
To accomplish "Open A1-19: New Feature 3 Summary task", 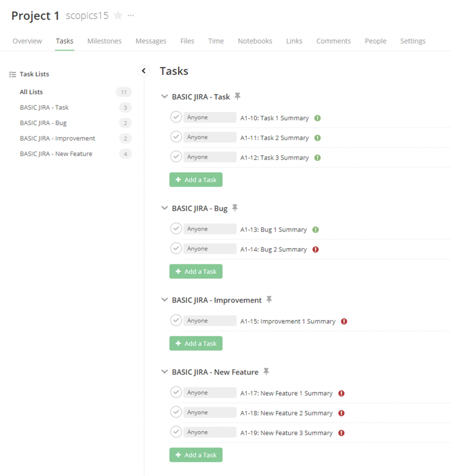I will tap(286, 433).
